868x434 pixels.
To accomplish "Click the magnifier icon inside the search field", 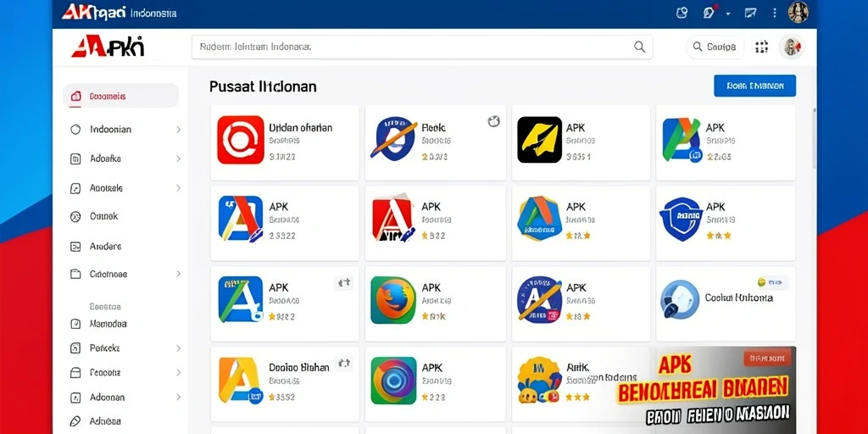I will click(639, 47).
